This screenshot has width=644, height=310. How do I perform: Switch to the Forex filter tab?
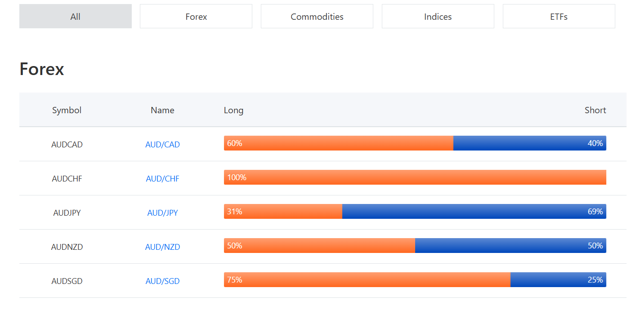pyautogui.click(x=196, y=16)
